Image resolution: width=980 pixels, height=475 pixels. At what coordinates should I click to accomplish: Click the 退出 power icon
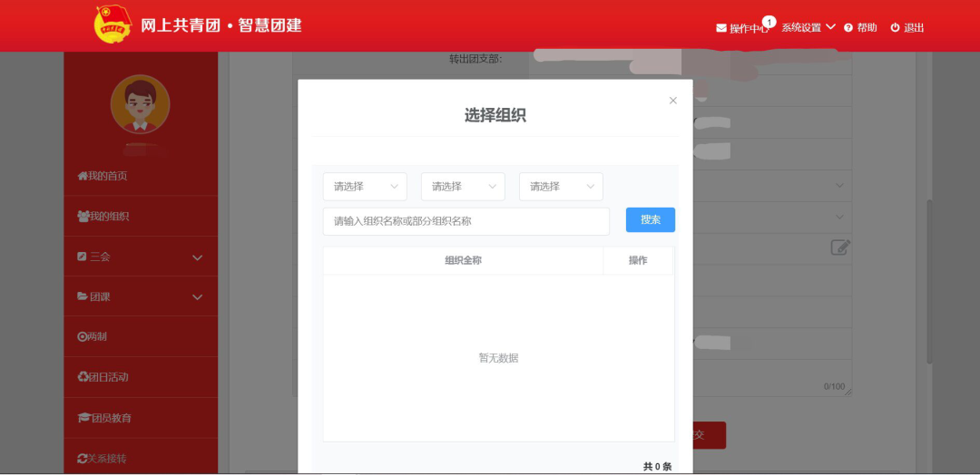895,28
